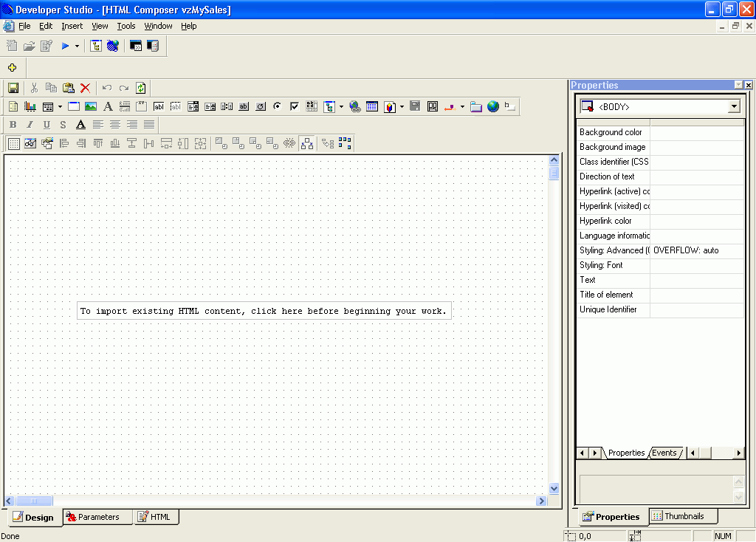Click the red X Delete icon
Image resolution: width=756 pixels, height=542 pixels.
pos(86,88)
